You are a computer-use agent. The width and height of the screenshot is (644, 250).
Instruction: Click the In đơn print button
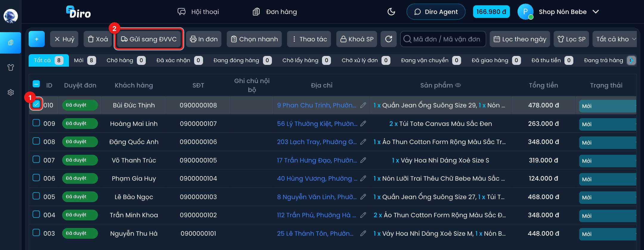pyautogui.click(x=204, y=39)
